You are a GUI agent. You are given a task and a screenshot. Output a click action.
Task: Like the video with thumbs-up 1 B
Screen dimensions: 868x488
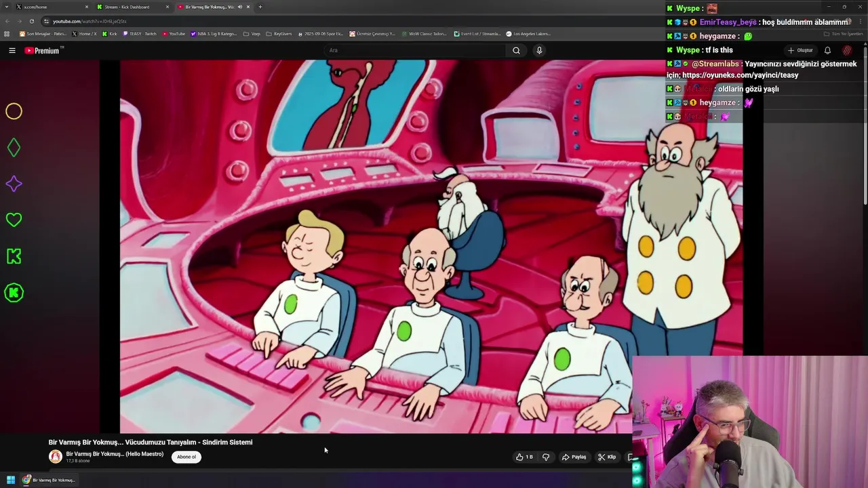coord(524,457)
